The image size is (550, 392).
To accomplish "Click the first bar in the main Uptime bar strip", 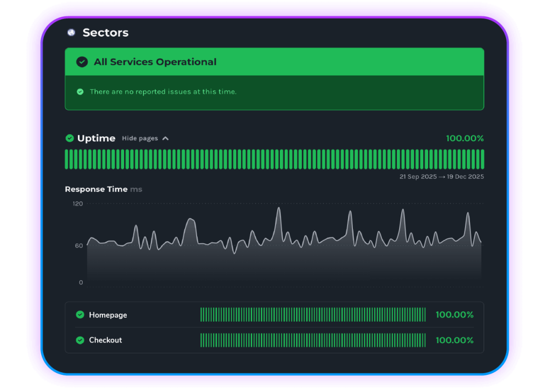I will pyautogui.click(x=67, y=159).
